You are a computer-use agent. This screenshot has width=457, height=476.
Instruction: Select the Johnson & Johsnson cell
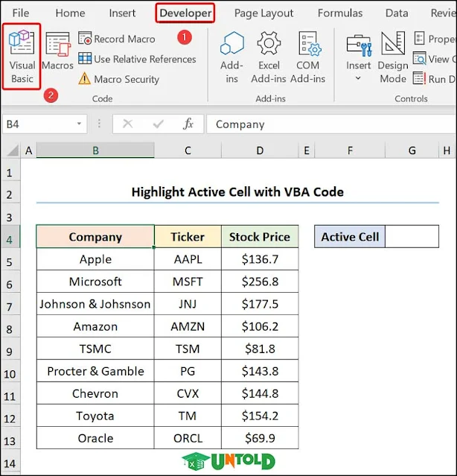tap(95, 304)
